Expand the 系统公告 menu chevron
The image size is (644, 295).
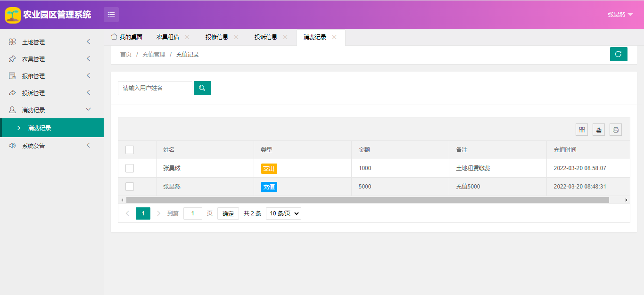coord(88,145)
